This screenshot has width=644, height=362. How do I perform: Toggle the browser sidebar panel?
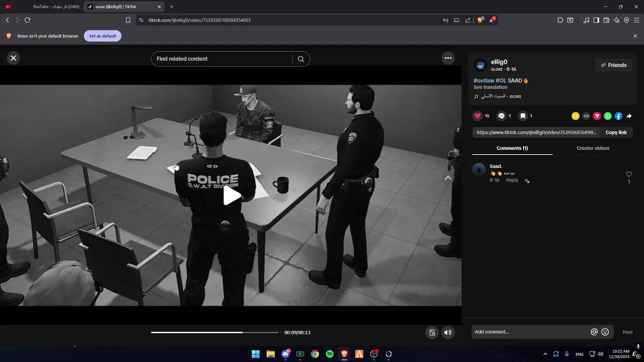(596, 20)
